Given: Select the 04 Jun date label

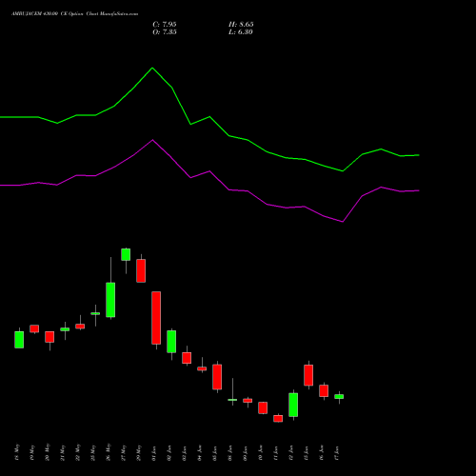Looking at the screenshot, I should [200, 453].
